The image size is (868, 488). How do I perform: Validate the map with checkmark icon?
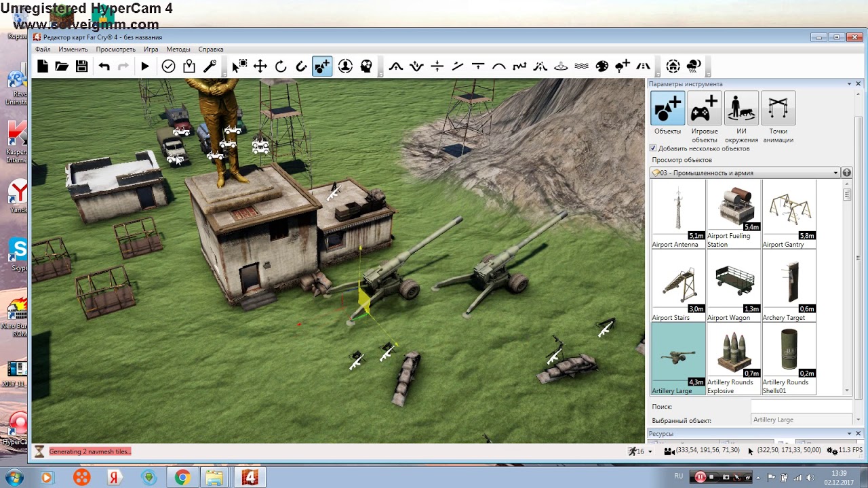point(168,66)
